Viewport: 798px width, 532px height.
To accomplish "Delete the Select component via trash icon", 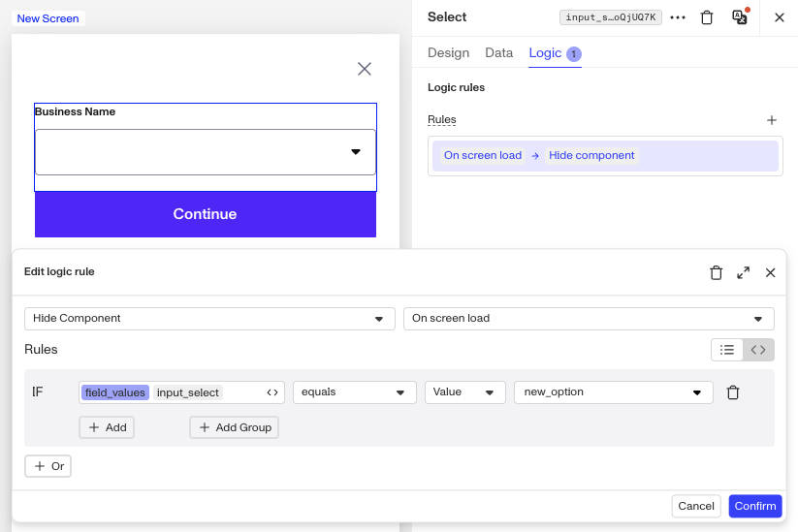I will (x=707, y=17).
